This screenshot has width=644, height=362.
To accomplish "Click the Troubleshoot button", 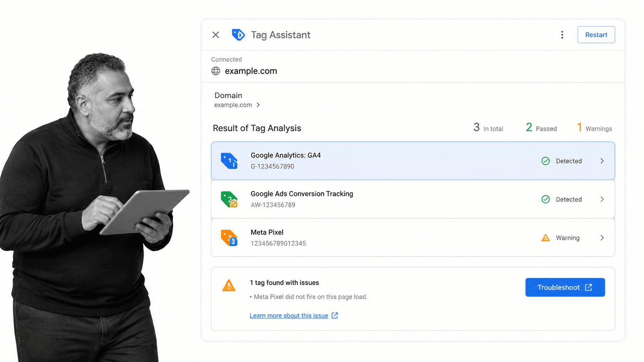I will 565,287.
